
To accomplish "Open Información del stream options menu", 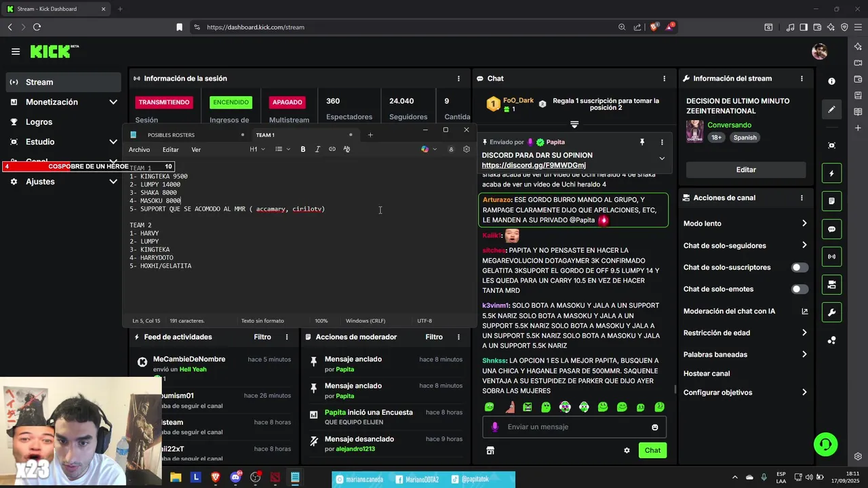I will click(x=802, y=79).
